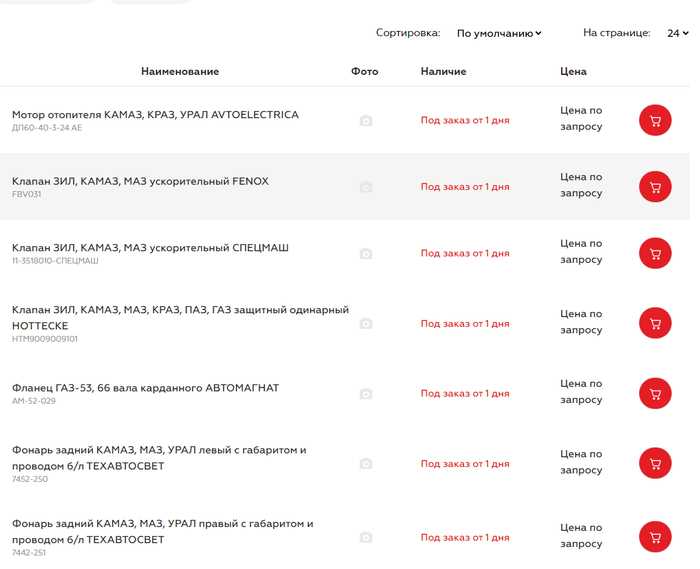
Task: Open Клапан защитный одинарный НОТТЕСКЕ link
Action: [180, 318]
